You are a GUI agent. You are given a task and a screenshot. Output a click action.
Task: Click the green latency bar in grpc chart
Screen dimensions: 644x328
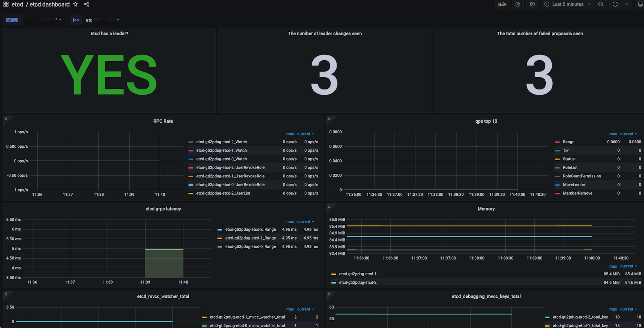[164, 263]
